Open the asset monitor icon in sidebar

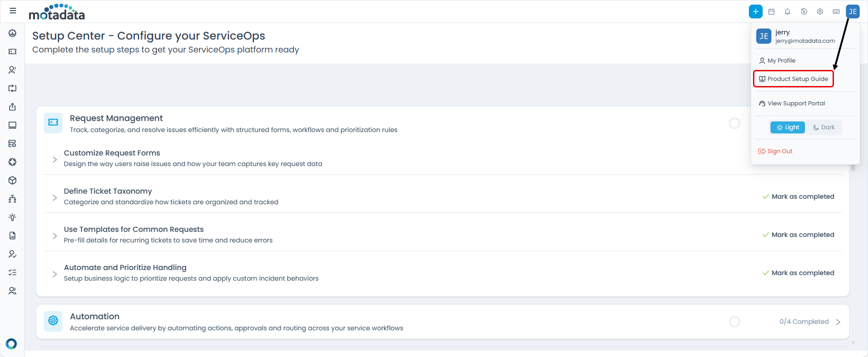[x=12, y=125]
